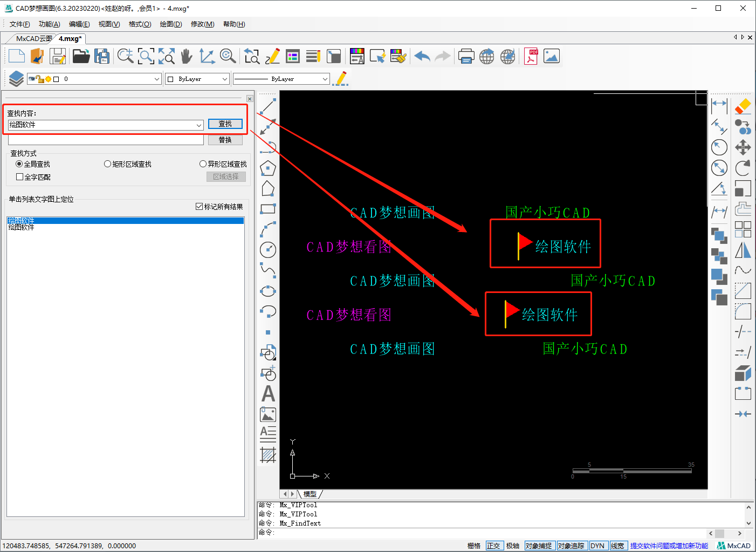The width and height of the screenshot is (756, 552).
Task: Click the Undo arrow icon
Action: tap(422, 56)
